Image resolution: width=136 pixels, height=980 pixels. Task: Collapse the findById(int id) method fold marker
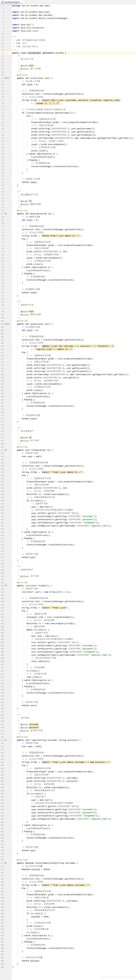point(11,450)
